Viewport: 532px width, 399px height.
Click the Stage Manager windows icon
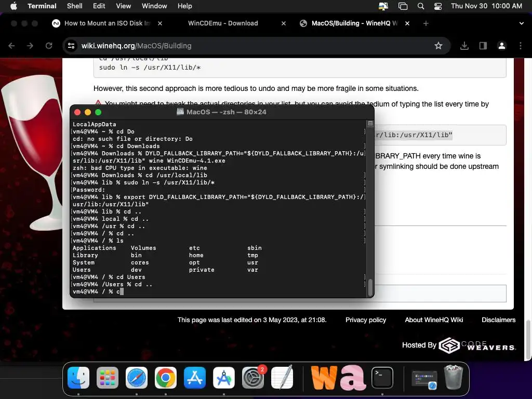click(403, 6)
